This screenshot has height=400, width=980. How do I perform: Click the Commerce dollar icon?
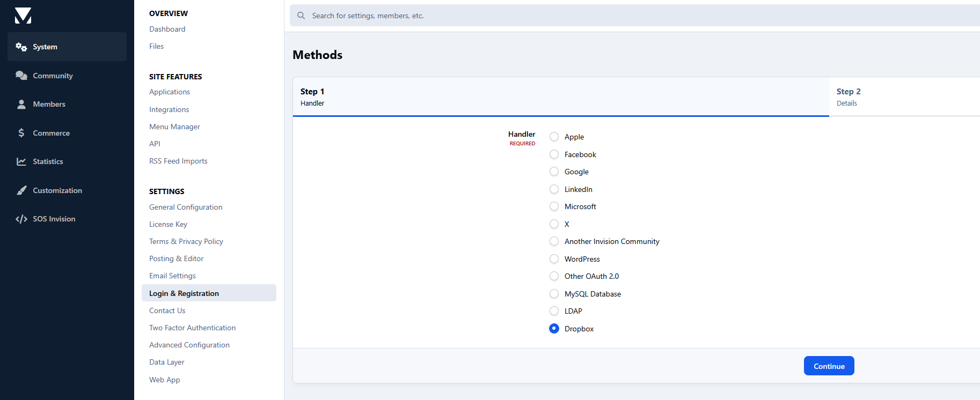[x=21, y=133]
